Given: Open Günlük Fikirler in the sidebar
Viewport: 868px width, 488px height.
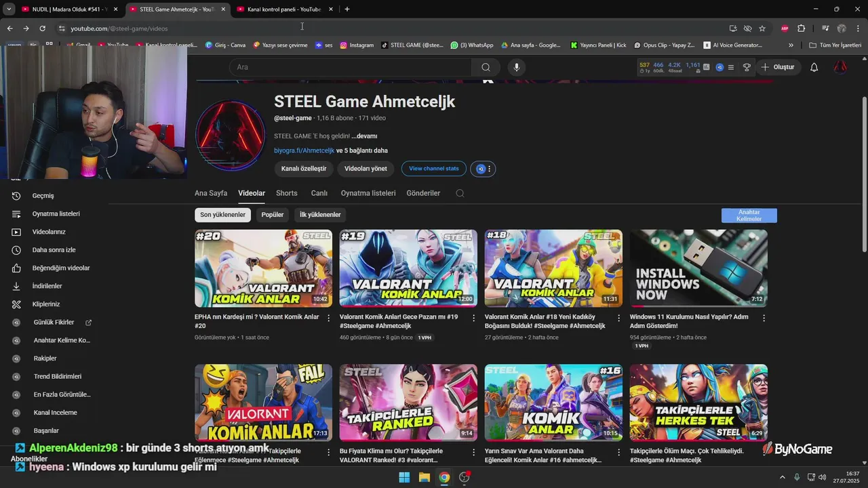Looking at the screenshot, I should [x=54, y=323].
